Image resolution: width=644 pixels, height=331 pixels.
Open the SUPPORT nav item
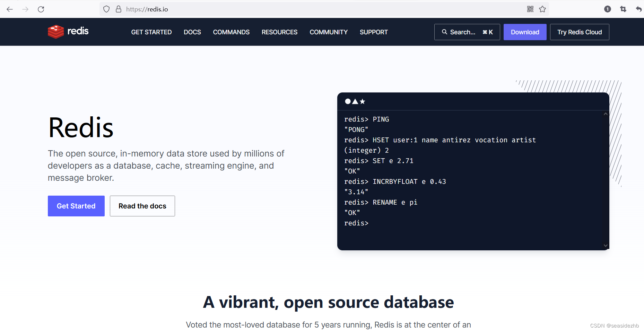point(374,32)
